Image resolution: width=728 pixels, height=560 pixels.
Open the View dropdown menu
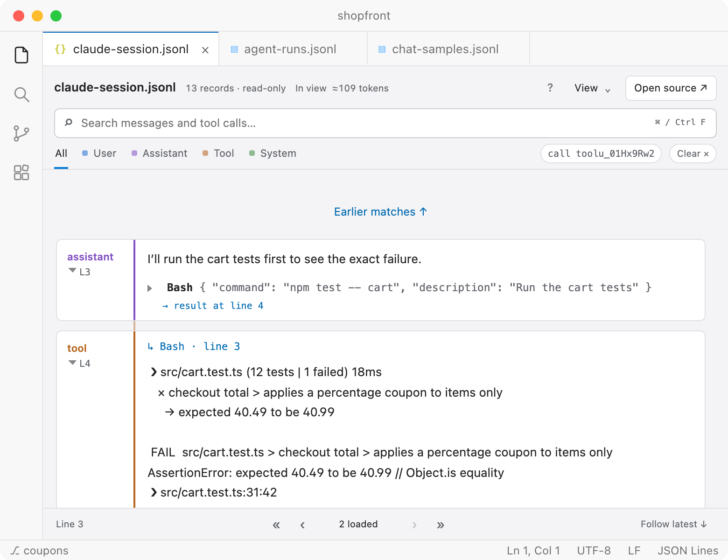pos(592,88)
